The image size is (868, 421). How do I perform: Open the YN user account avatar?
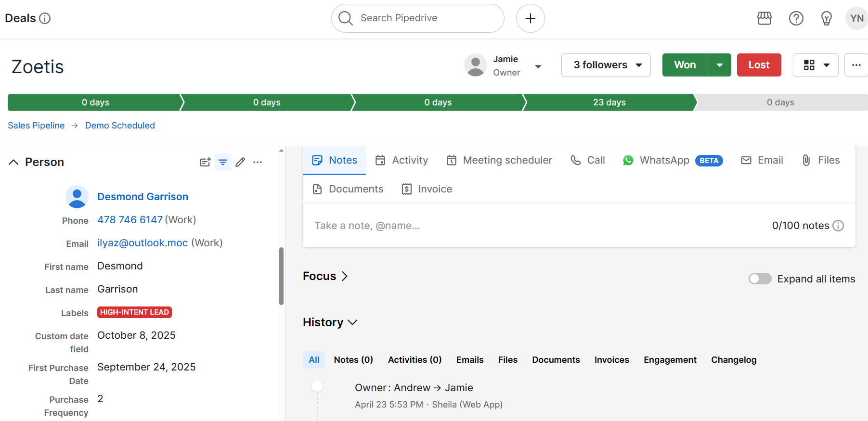(856, 18)
